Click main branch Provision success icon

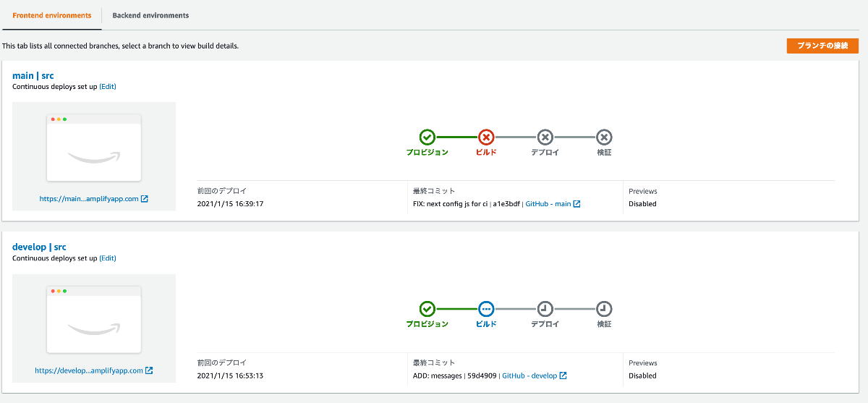[x=427, y=137]
